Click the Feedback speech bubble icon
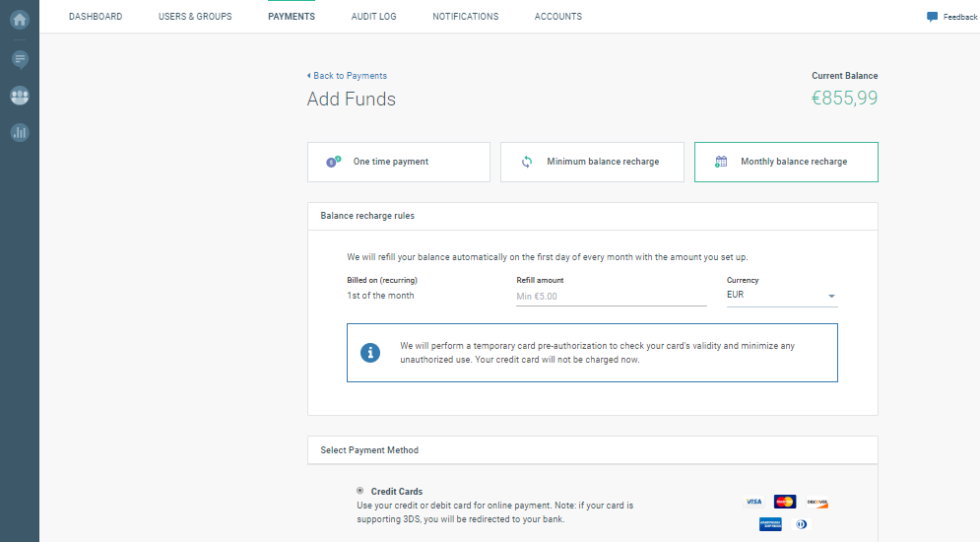980x542 pixels. click(x=932, y=17)
